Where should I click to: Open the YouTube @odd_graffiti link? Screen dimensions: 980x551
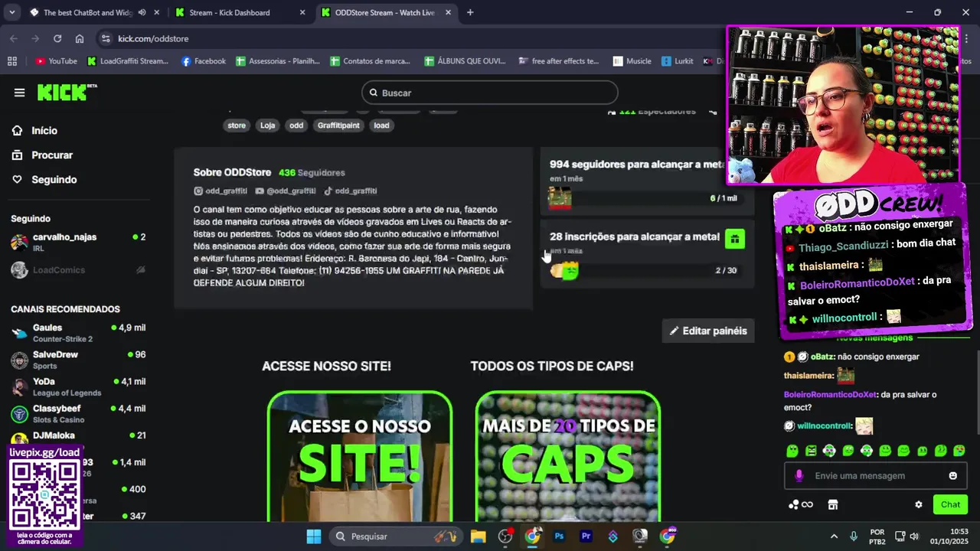[286, 191]
